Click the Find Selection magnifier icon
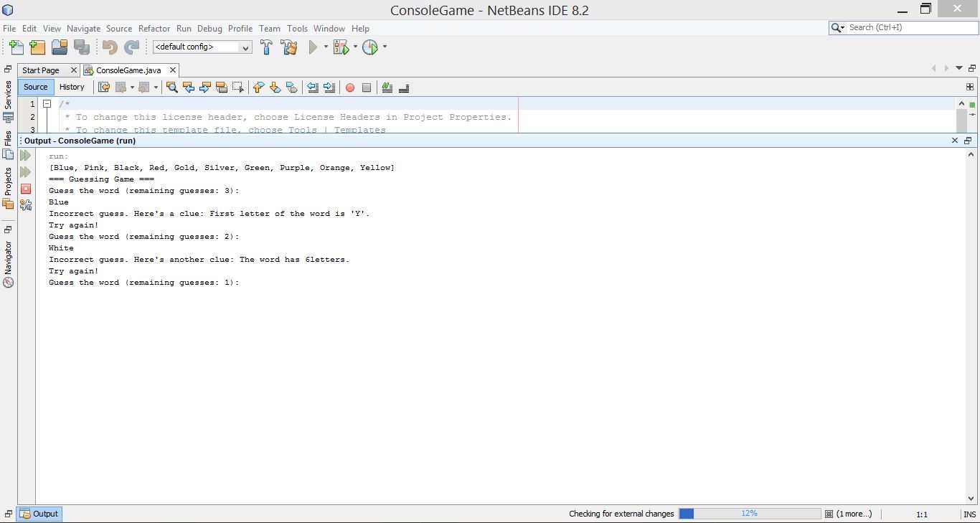The image size is (980, 523). click(171, 88)
